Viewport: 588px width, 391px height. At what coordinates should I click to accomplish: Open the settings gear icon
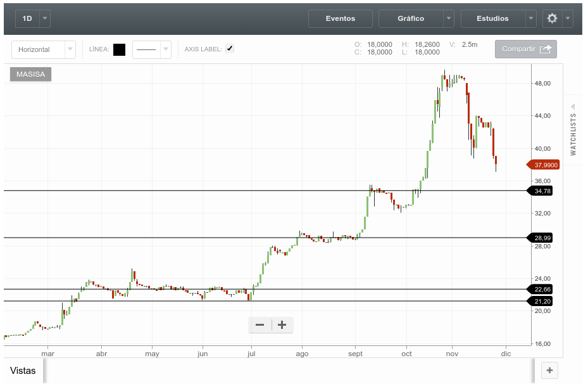click(552, 18)
